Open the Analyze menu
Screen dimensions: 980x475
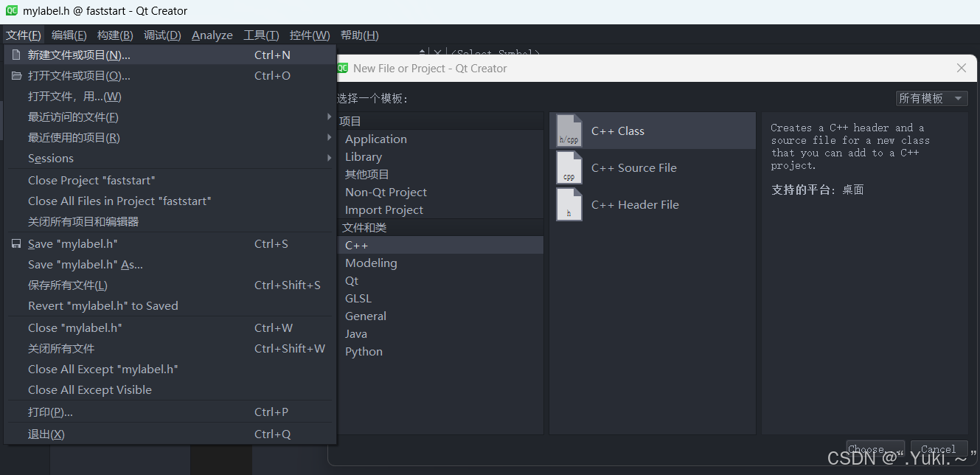(x=212, y=35)
